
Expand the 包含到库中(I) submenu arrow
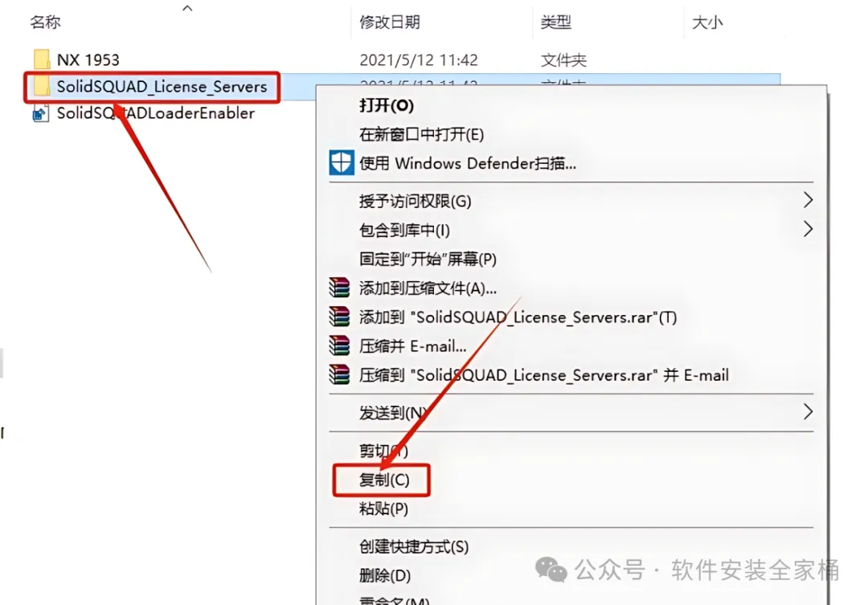click(x=808, y=229)
